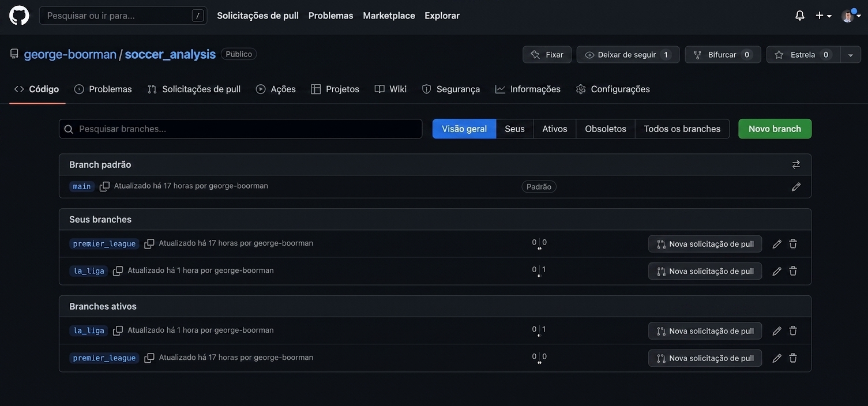Open the Projetos tab

point(335,89)
